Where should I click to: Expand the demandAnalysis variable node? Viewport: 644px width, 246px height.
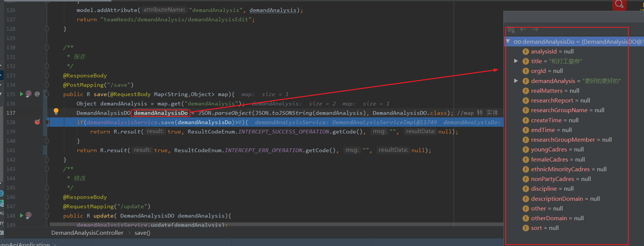(516, 81)
